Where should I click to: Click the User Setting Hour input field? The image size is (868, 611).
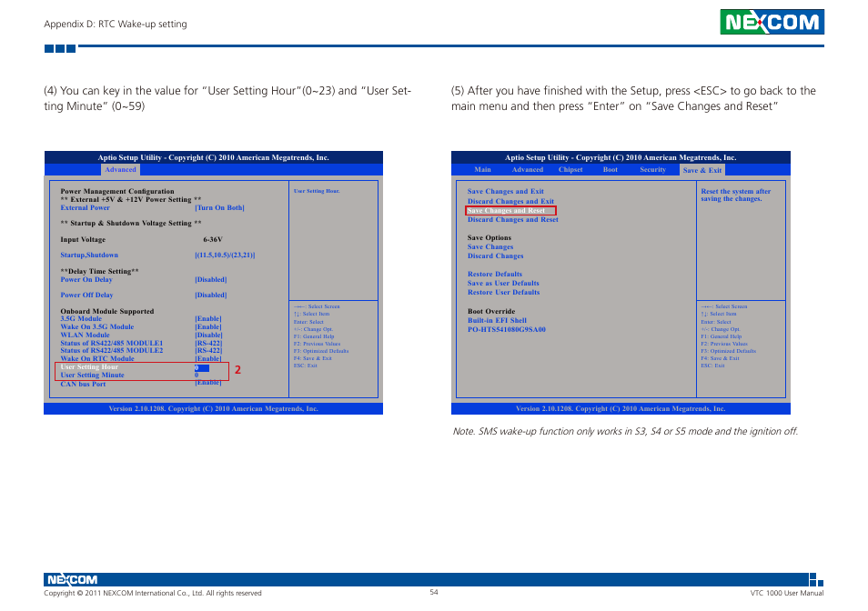[201, 367]
